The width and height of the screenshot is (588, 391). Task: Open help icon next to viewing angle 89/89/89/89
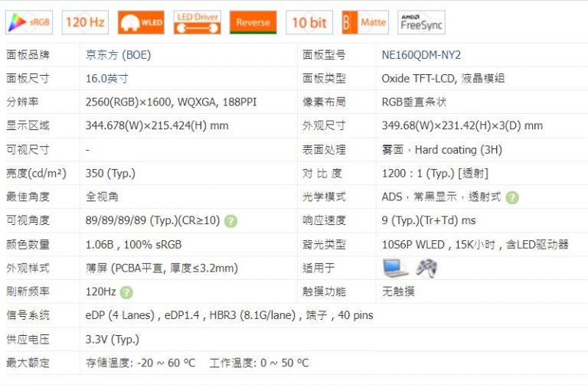tap(230, 220)
